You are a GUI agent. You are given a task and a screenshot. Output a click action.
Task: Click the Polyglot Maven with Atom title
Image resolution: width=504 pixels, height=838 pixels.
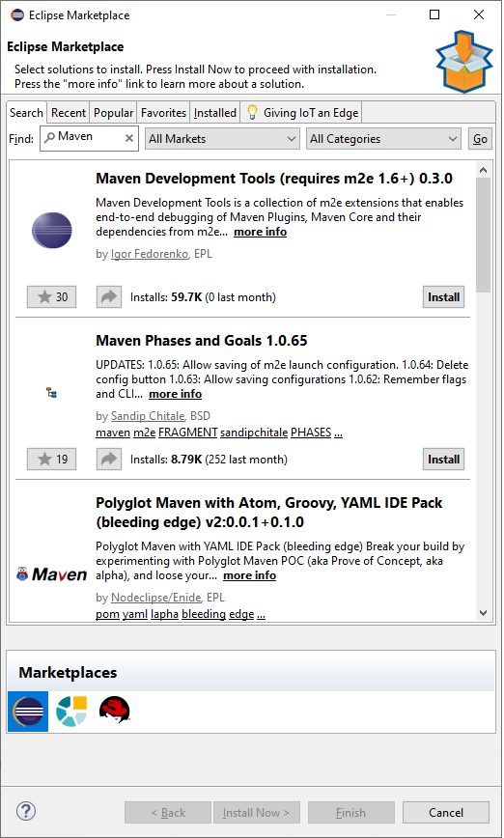pyautogui.click(x=269, y=512)
